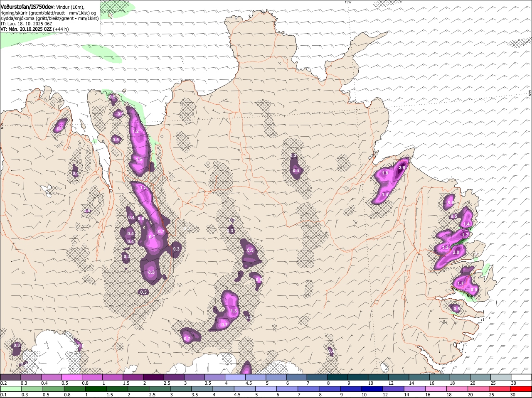
Task: Click the 0.1 label on the lower scale
Action: click(x=4, y=395)
